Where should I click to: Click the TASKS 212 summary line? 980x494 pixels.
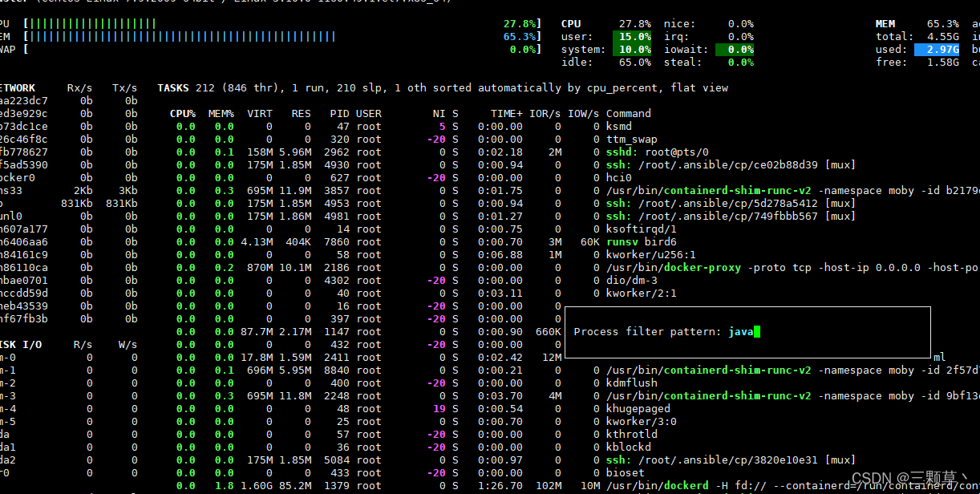click(443, 88)
